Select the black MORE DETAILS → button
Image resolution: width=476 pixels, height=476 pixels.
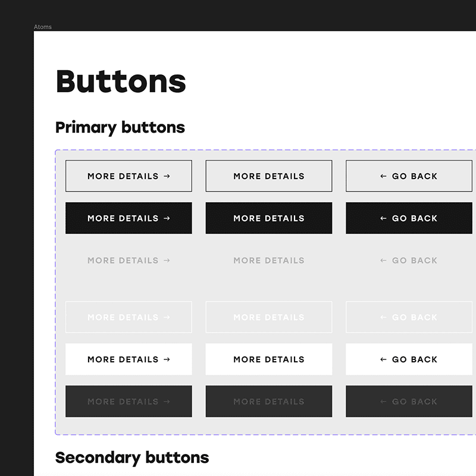pyautogui.click(x=129, y=218)
